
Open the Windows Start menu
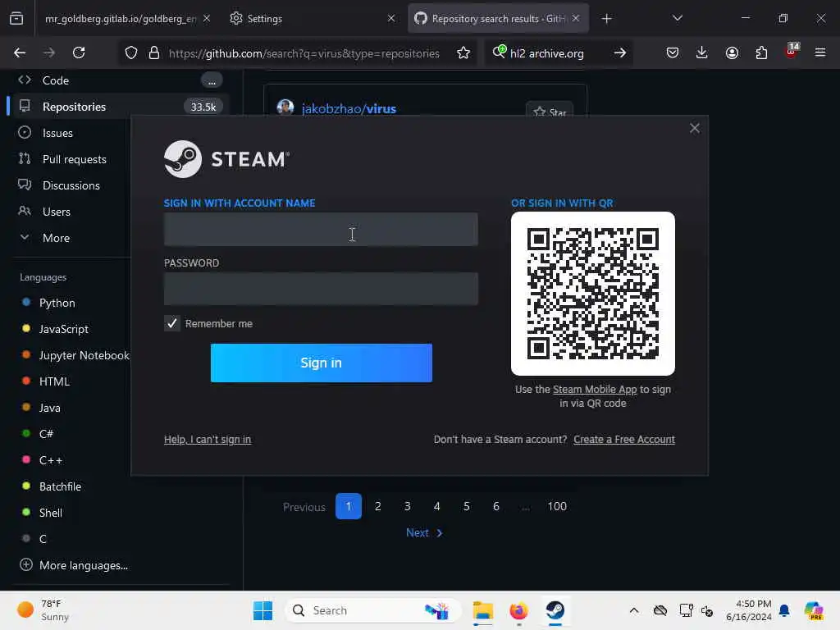262,610
